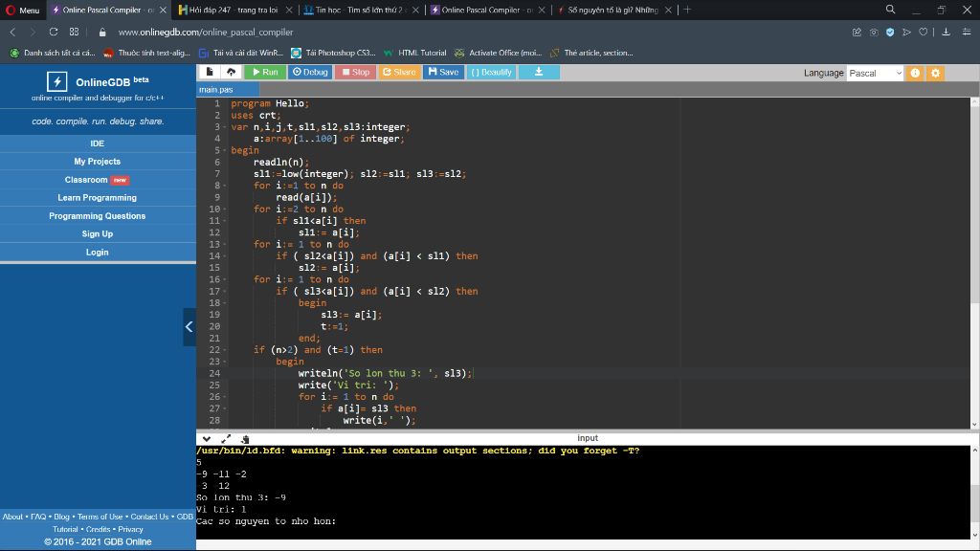Collapse the console with the down chevron
The width and height of the screenshot is (980, 551).
coord(207,438)
